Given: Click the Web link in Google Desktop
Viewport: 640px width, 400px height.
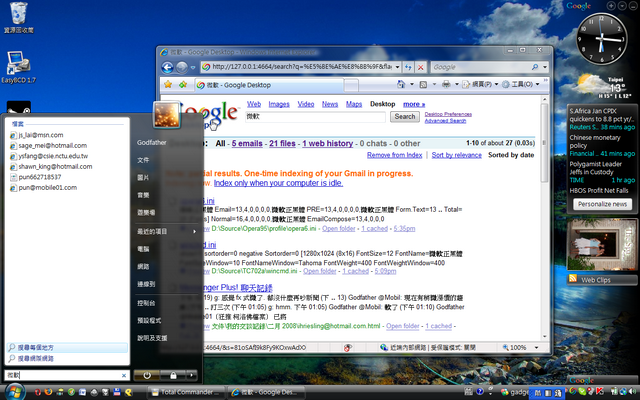Looking at the screenshot, I should pyautogui.click(x=254, y=104).
